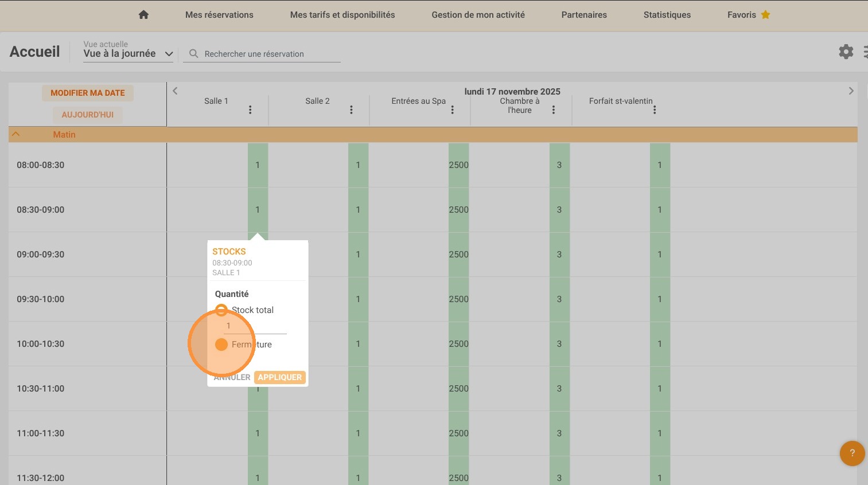Click Entrées au Spa 2500 cell at 08:00-08:30
Viewport: 868px width, 485px height.
tap(458, 165)
